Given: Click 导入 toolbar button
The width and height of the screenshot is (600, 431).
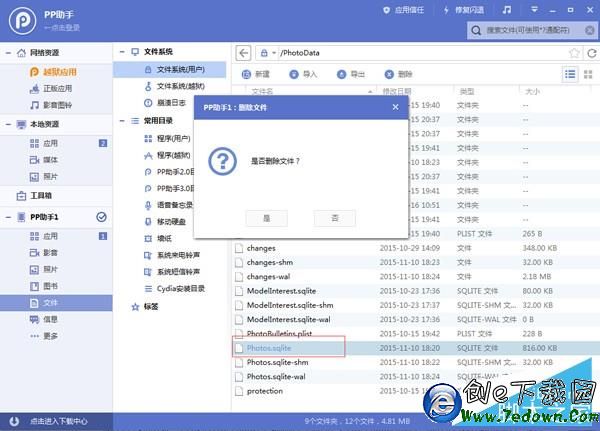Looking at the screenshot, I should pos(303,74).
